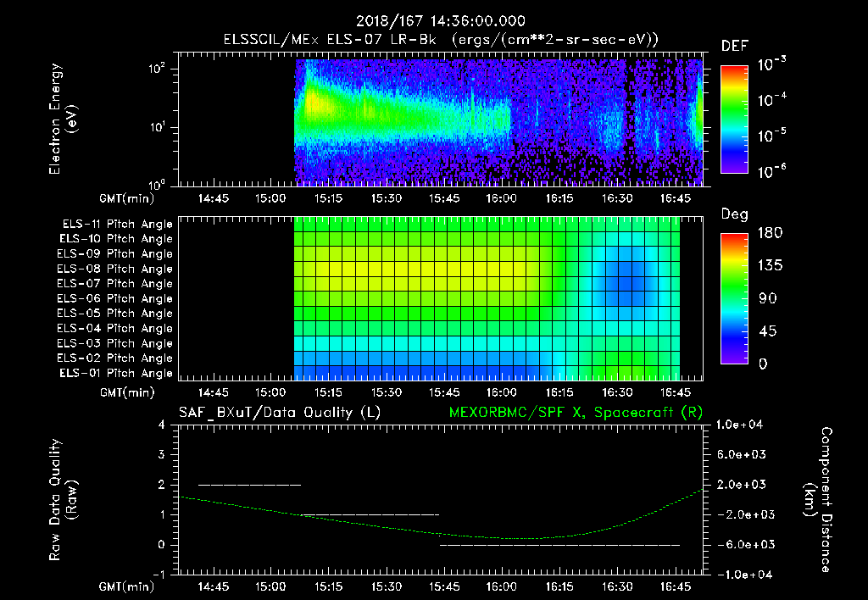Click the 3 tick on Raw Data Quality axis

coord(162,455)
